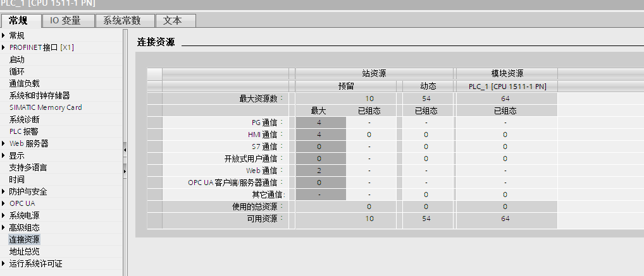This screenshot has height=276, width=644.
Task: Select 高级组态 tree item label
Action: 24,227
